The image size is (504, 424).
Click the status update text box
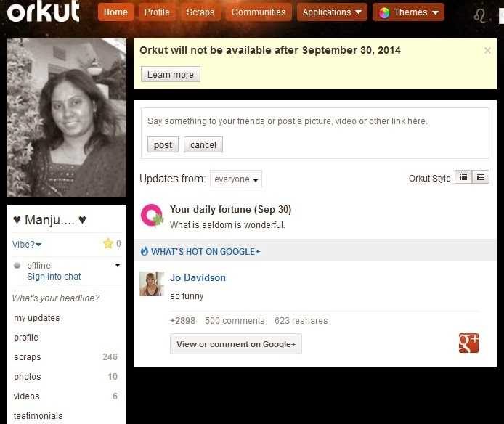pos(314,121)
